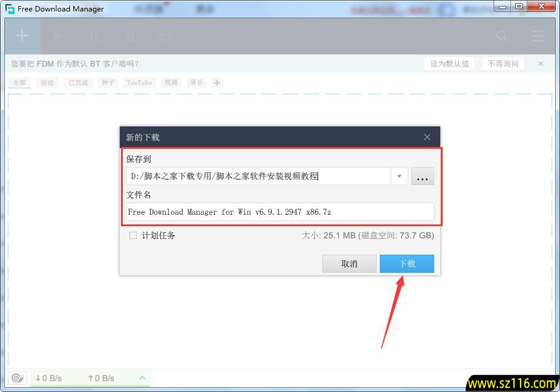Screen dimensions: 560x392
Task: Click the trash delete icon in the toolbar
Action: tap(129, 36)
